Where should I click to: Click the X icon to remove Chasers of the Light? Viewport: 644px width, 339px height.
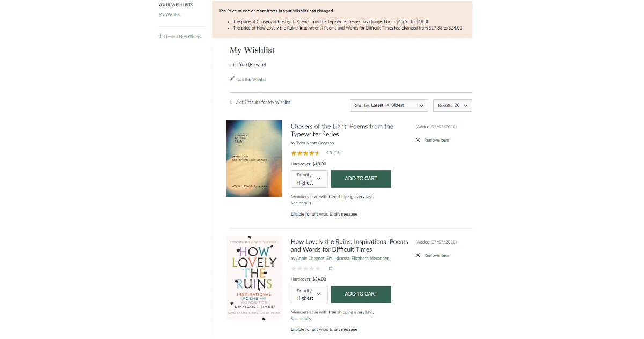(x=418, y=140)
